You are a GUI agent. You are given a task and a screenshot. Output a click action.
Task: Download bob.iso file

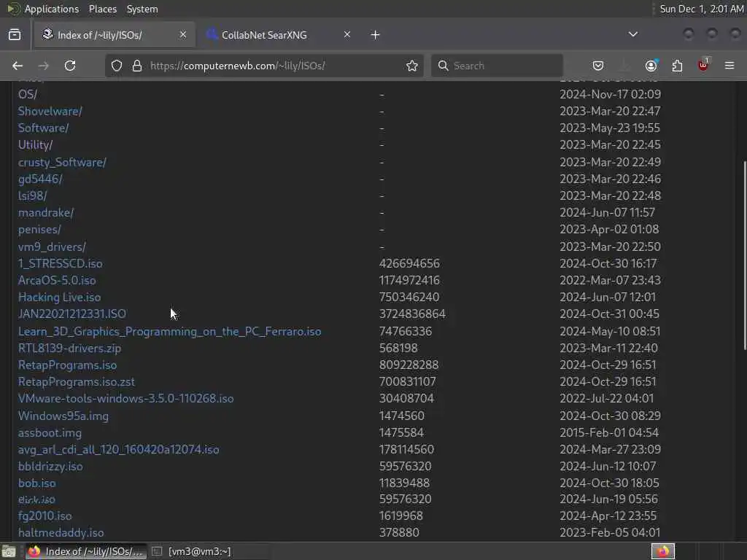click(36, 483)
